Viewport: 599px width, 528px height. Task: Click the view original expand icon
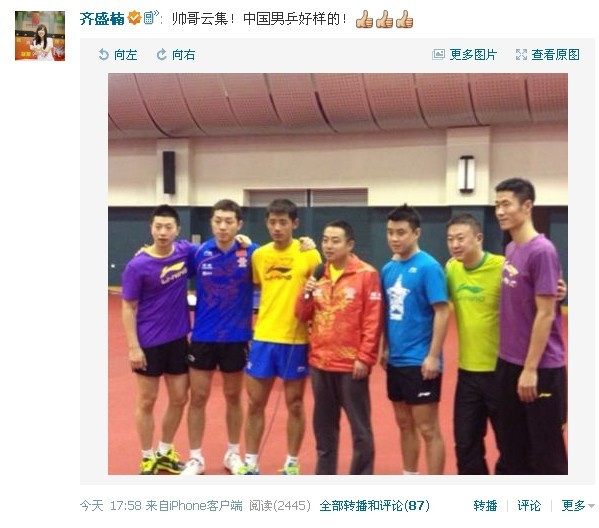point(521,54)
